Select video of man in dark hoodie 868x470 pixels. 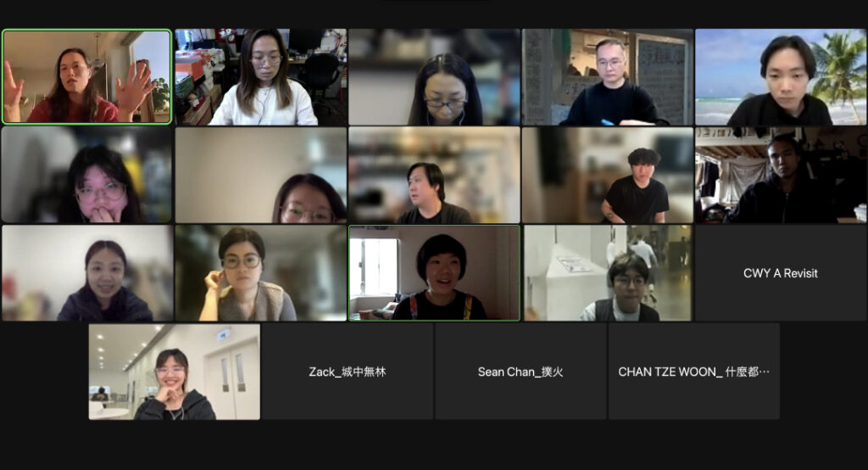pyautogui.click(x=781, y=175)
